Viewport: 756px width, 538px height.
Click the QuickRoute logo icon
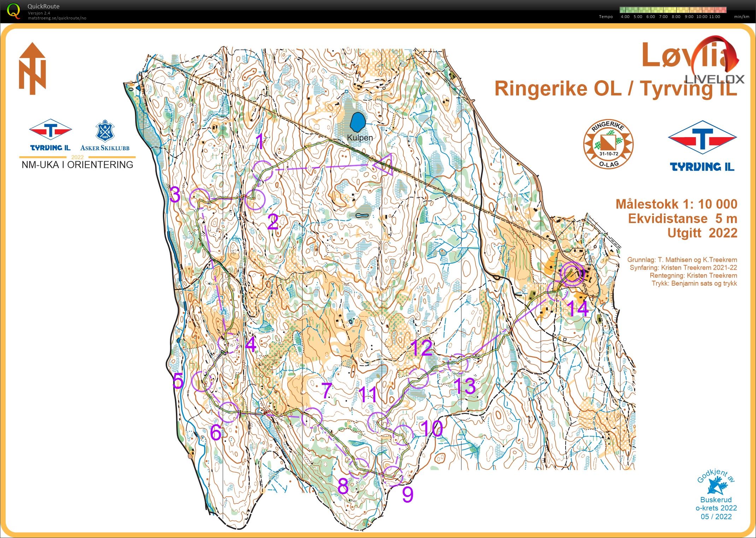[13, 11]
